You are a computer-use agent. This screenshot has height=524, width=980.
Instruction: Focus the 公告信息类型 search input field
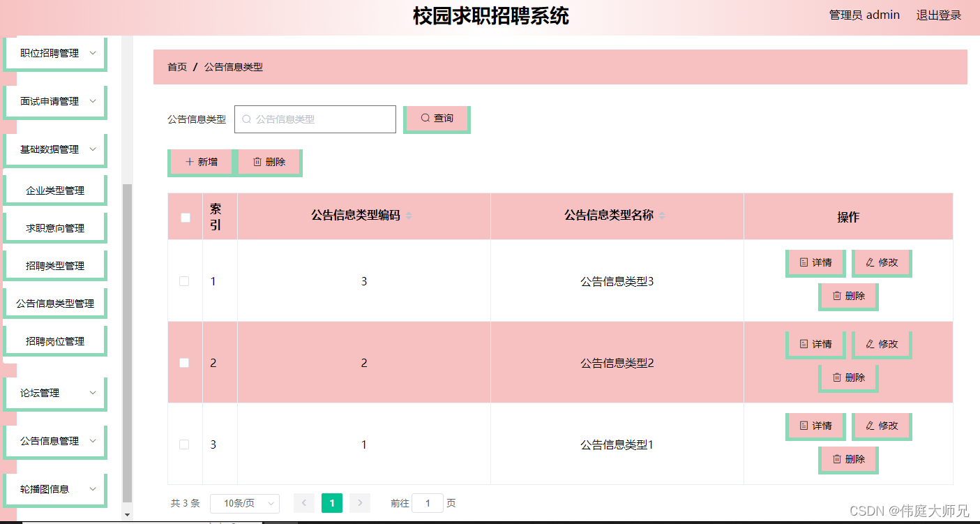coord(315,119)
